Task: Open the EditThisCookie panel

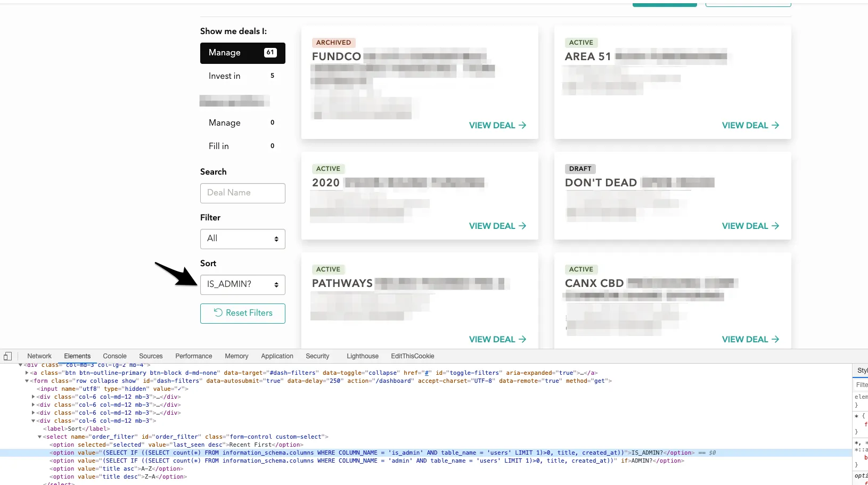Action: click(412, 356)
